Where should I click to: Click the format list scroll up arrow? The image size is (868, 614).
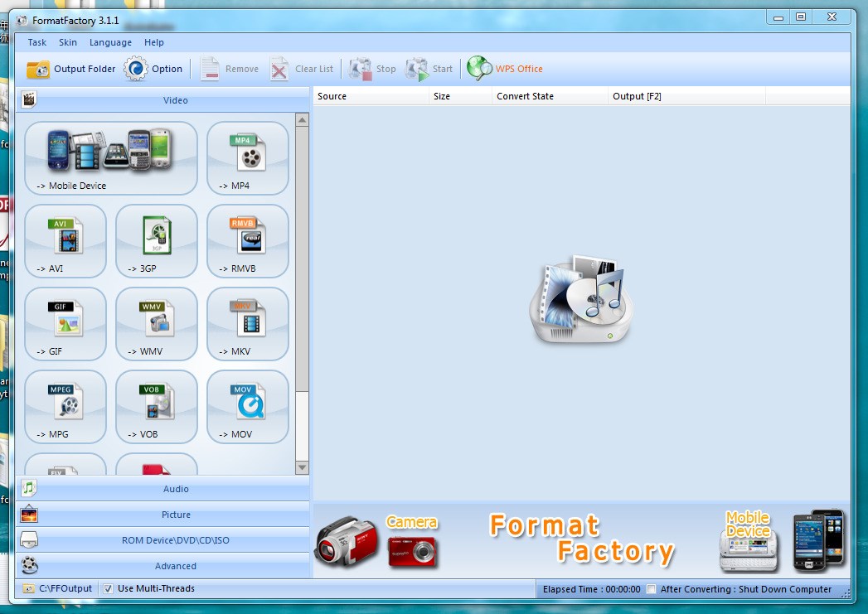(303, 120)
